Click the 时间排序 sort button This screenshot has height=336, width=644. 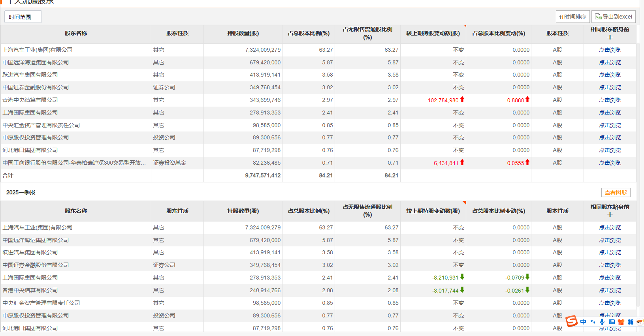[x=572, y=17]
